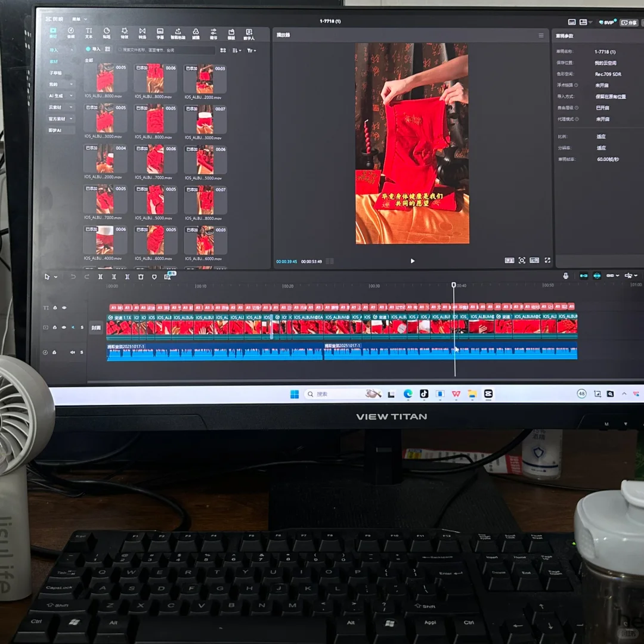Delete left of playhead
This screenshot has width=644, height=644.
coord(114,277)
